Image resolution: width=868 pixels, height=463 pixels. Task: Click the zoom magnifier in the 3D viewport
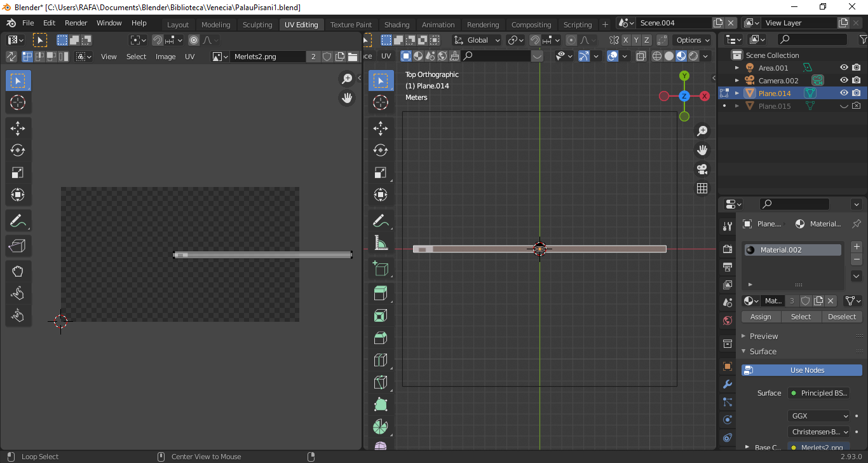tap(702, 131)
